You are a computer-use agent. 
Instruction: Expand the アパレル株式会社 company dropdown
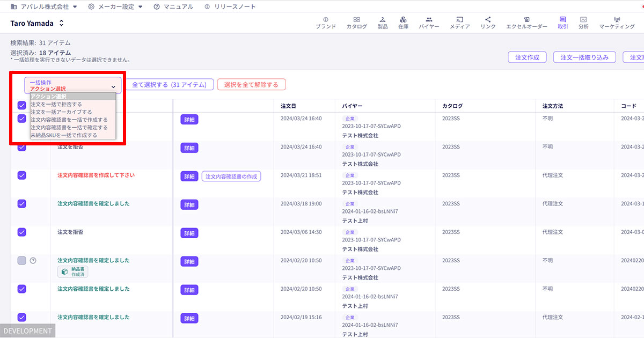(x=75, y=7)
